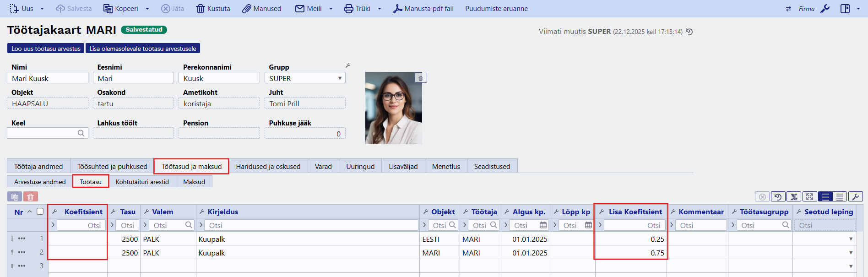Viewport: 868px width, 277px height.
Task: Click Puudumiste aruanne link
Action: coord(496,9)
